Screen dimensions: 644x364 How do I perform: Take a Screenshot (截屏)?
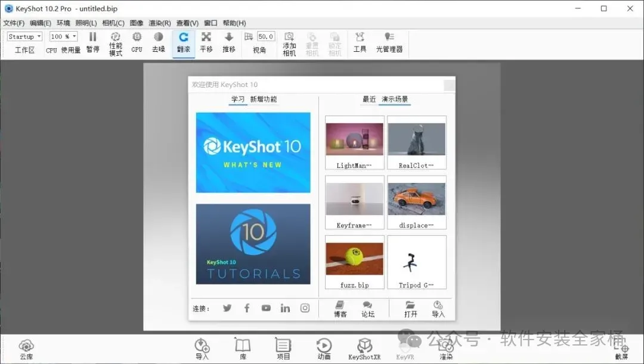(621, 352)
